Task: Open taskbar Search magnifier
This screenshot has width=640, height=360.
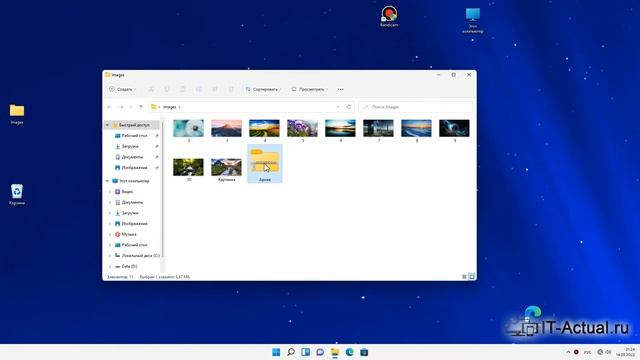Action: (x=291, y=352)
